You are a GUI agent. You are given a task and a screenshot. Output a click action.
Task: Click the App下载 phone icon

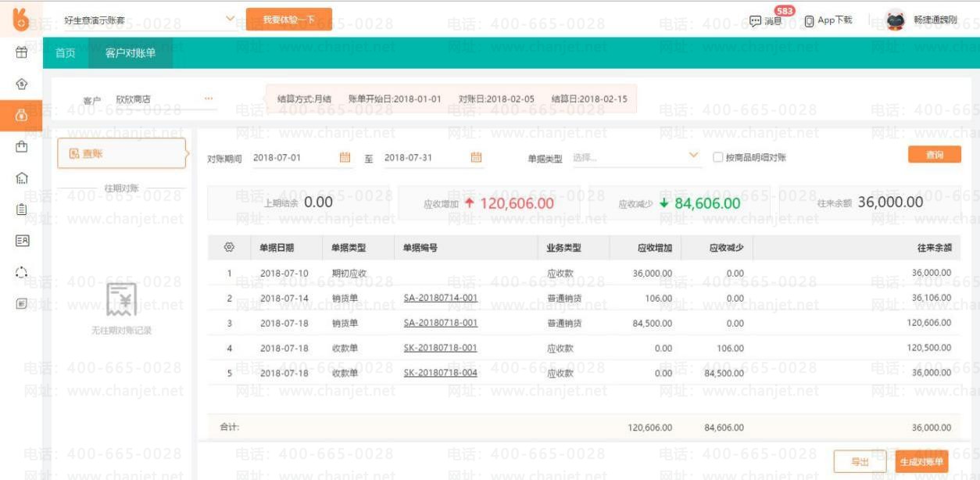[x=809, y=20]
